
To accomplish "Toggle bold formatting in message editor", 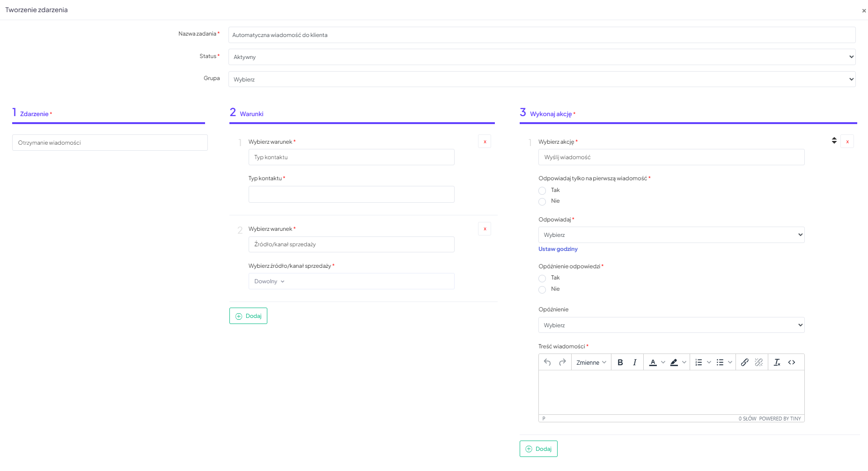I will point(620,362).
